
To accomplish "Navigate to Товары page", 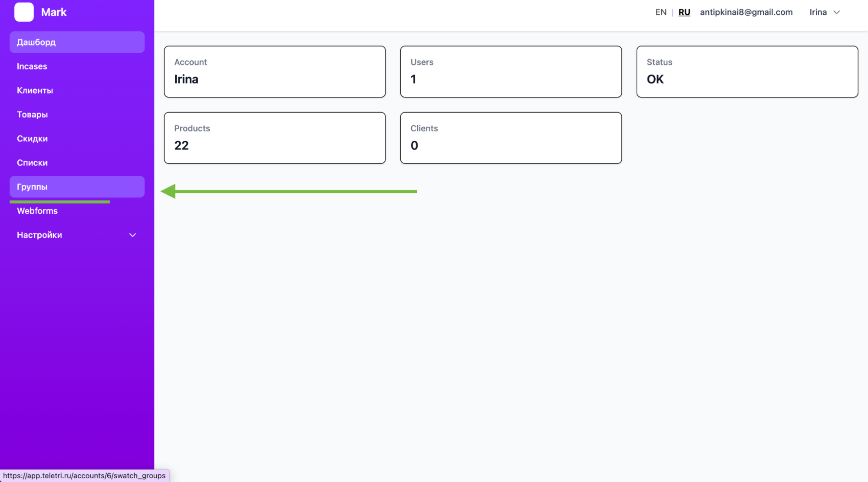I will [32, 115].
